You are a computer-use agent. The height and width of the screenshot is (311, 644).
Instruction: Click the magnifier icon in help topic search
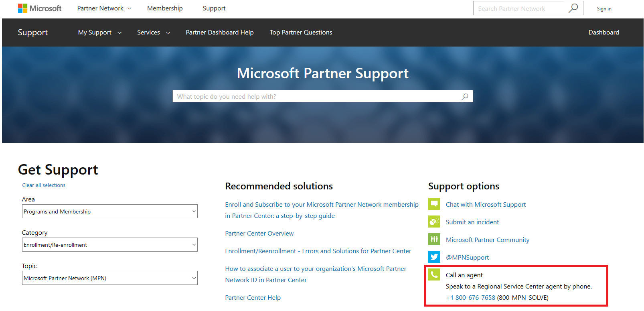point(465,96)
